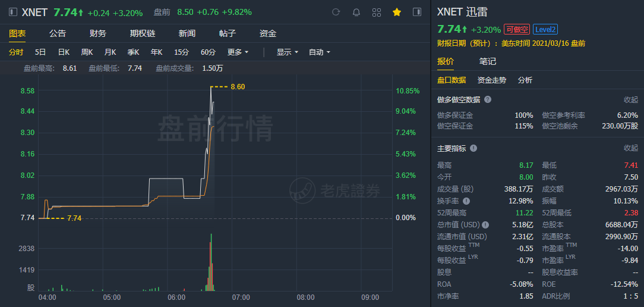Click the 资金走势 sub-tab
The image size is (644, 307).
[x=492, y=80]
